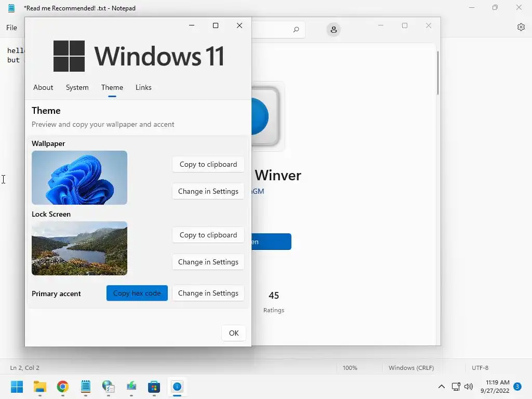The height and width of the screenshot is (399, 532).
Task: Open the System tab
Action: point(77,87)
